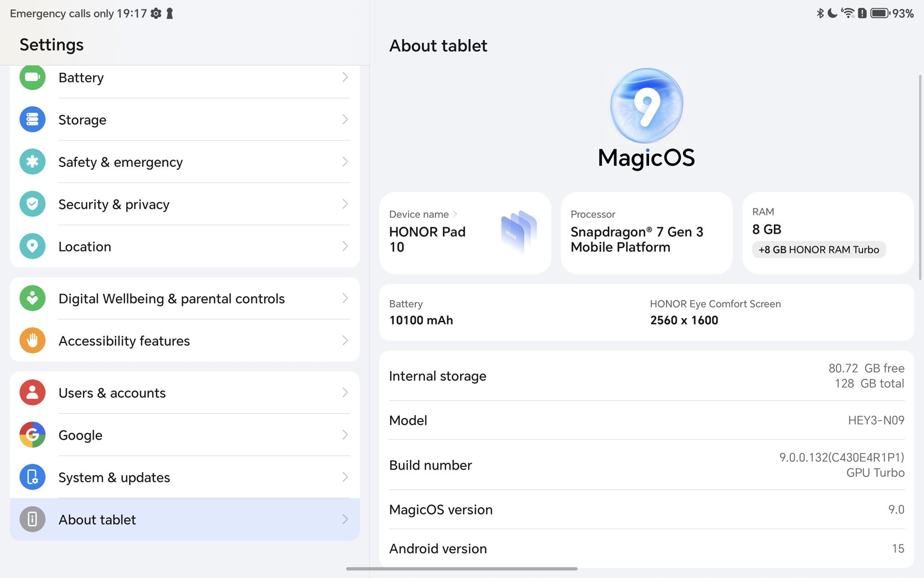This screenshot has height=578, width=924.
Task: Tap the Safety & emergency asterisk icon
Action: 32,162
